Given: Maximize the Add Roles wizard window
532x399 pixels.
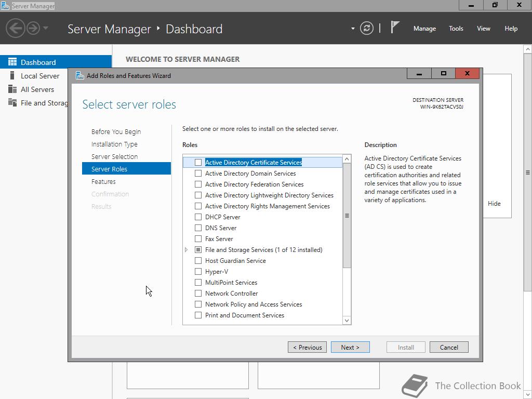Looking at the screenshot, I should (443, 73).
